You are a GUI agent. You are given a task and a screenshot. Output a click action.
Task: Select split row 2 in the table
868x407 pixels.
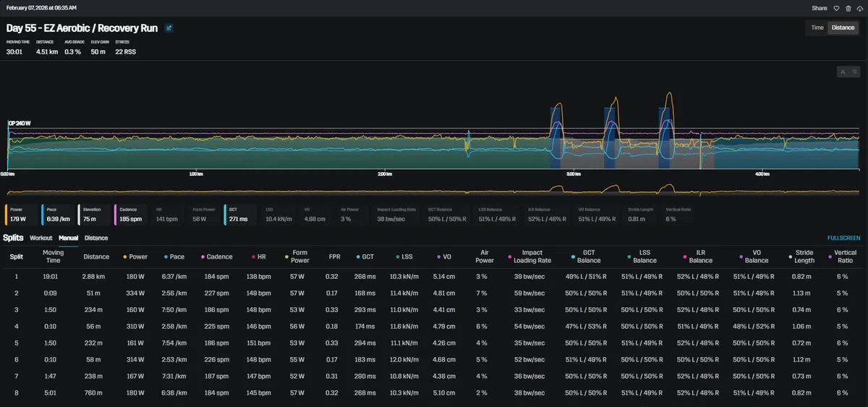pos(434,293)
